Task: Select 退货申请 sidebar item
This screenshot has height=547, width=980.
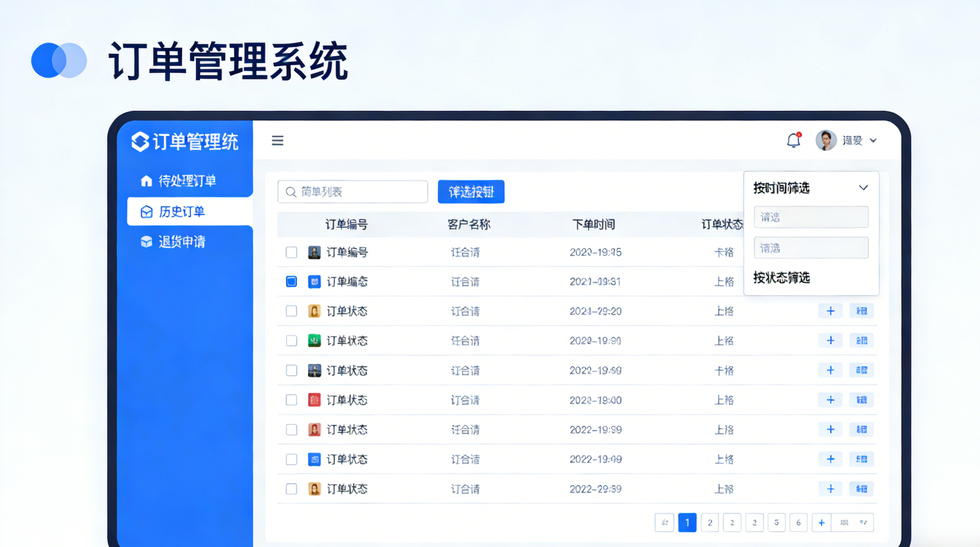Action: pyautogui.click(x=182, y=242)
